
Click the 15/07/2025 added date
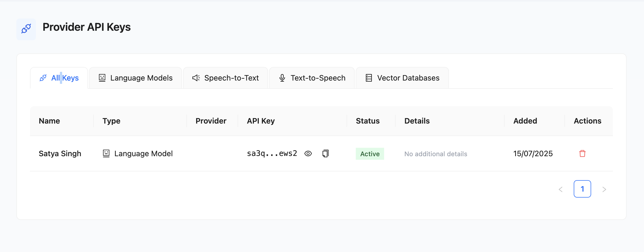(533, 153)
